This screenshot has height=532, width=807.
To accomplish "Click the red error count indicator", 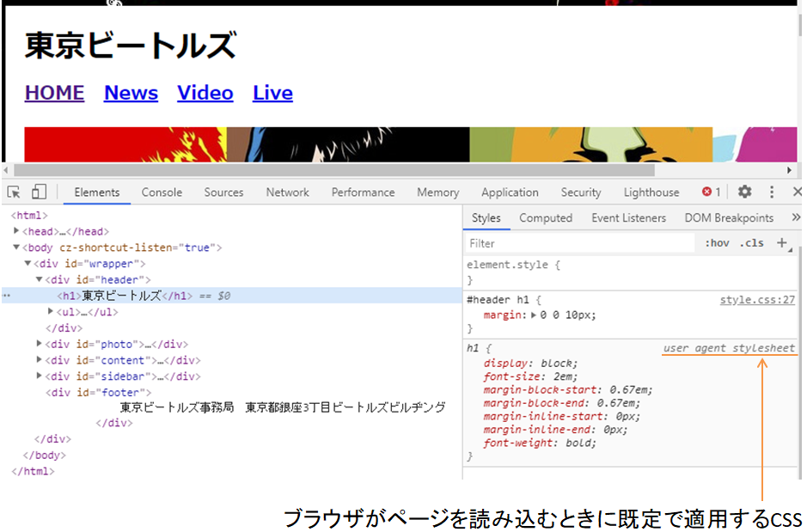I will pyautogui.click(x=711, y=193).
